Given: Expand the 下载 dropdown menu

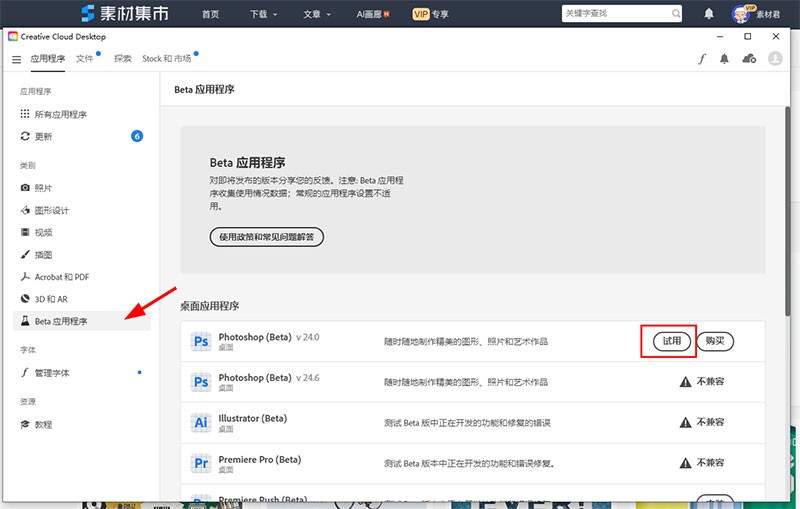Looking at the screenshot, I should 264,14.
